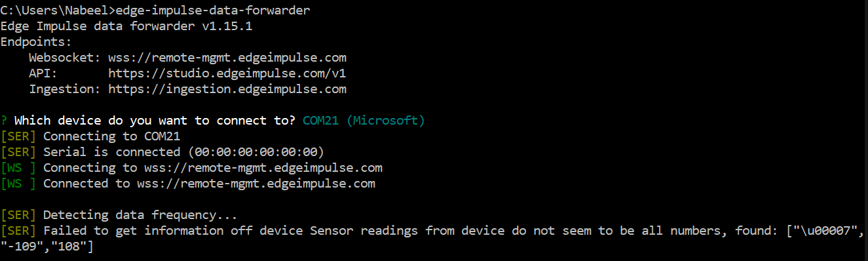868x261 pixels.
Task: Click the C:\Users\Nabeel> prompt path
Action: tap(58, 10)
